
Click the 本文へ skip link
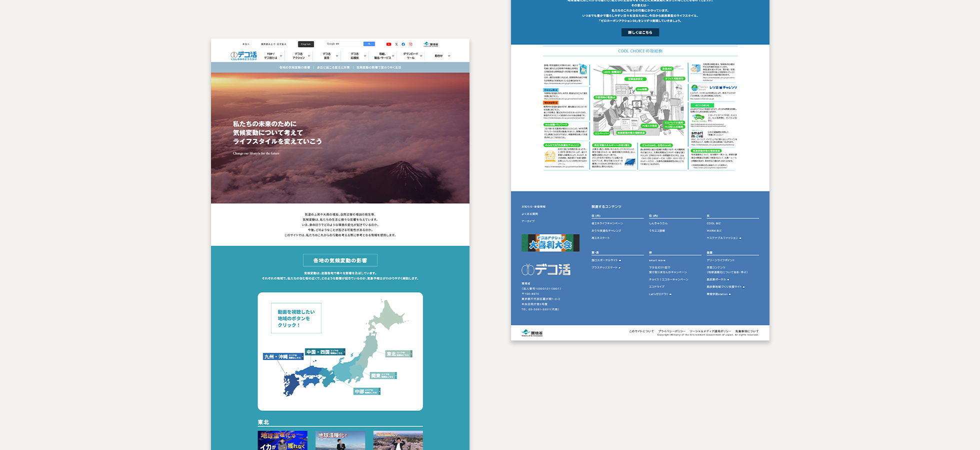(245, 44)
